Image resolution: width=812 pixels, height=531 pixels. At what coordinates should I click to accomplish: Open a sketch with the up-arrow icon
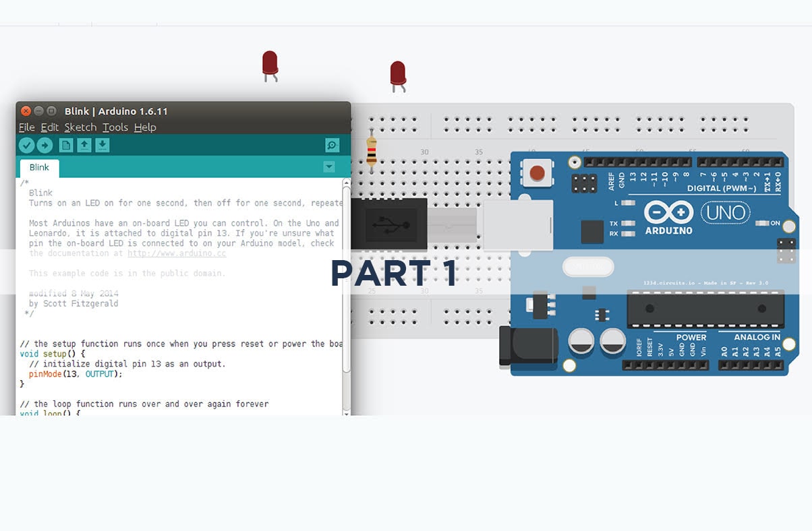tap(84, 145)
